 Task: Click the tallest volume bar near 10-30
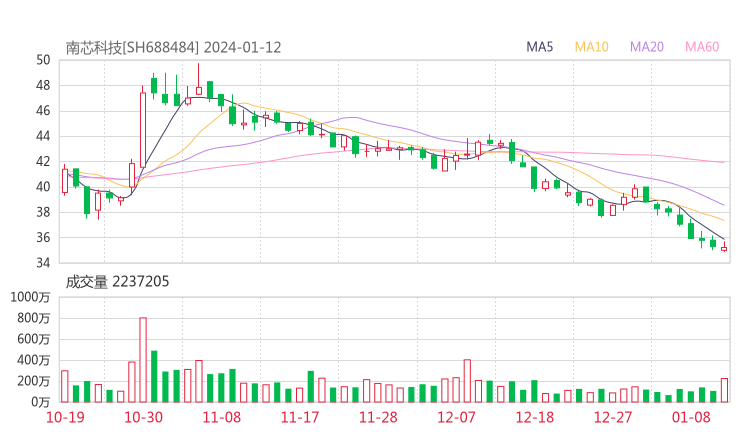point(143,360)
